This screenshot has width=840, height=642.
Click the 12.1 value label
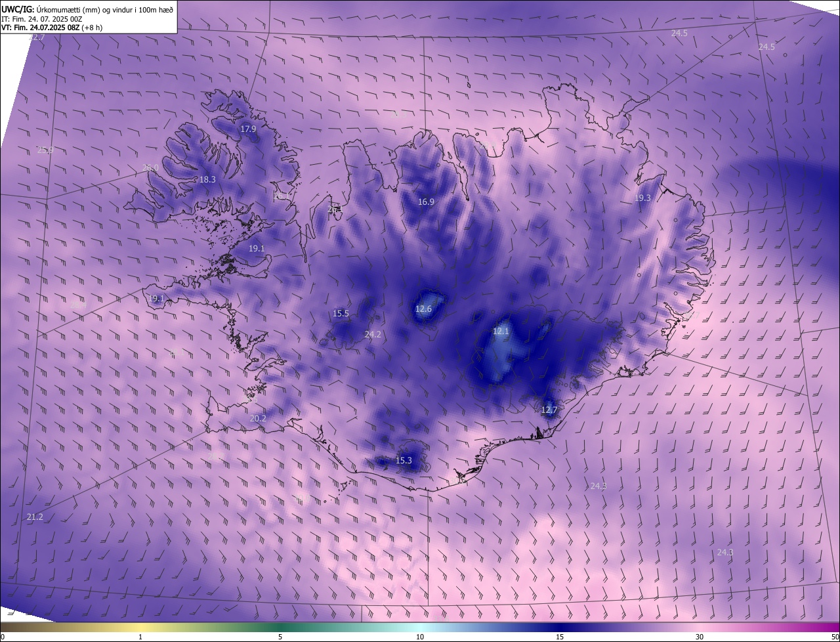[501, 332]
